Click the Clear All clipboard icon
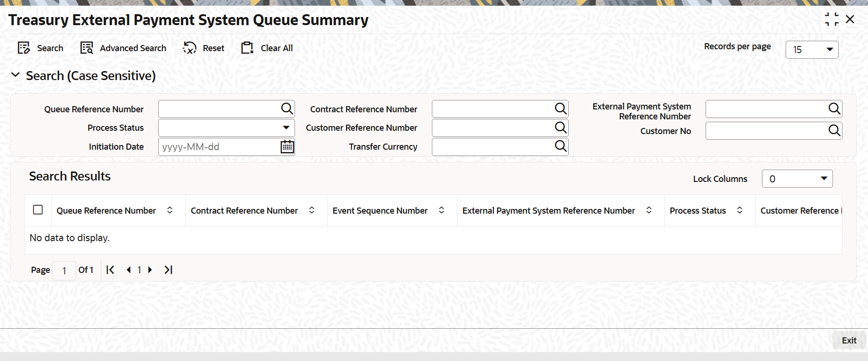The height and width of the screenshot is (361, 868). 248,48
